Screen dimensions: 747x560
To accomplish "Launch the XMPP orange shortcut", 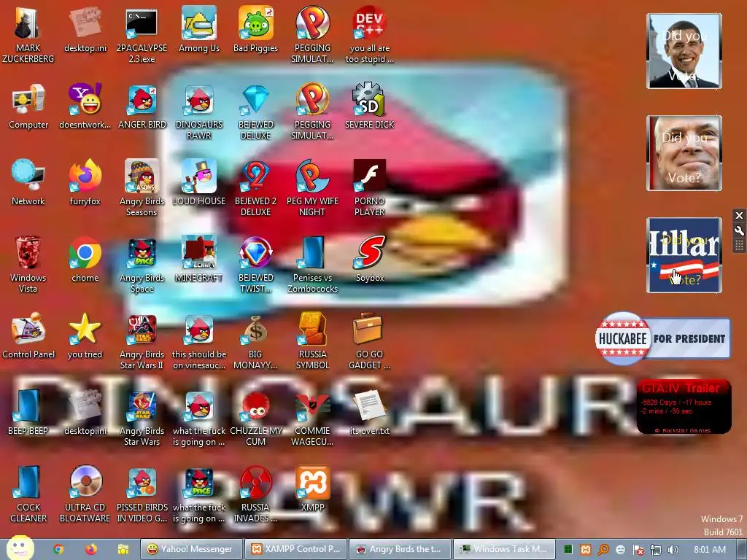I will 312,489.
